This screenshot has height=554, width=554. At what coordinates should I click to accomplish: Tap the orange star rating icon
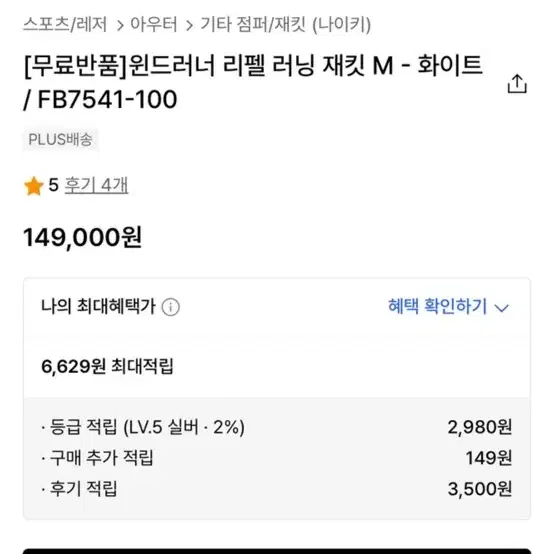click(34, 186)
